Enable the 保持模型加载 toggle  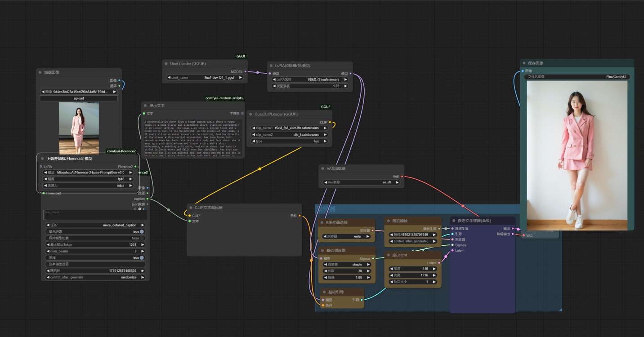pyautogui.click(x=142, y=238)
